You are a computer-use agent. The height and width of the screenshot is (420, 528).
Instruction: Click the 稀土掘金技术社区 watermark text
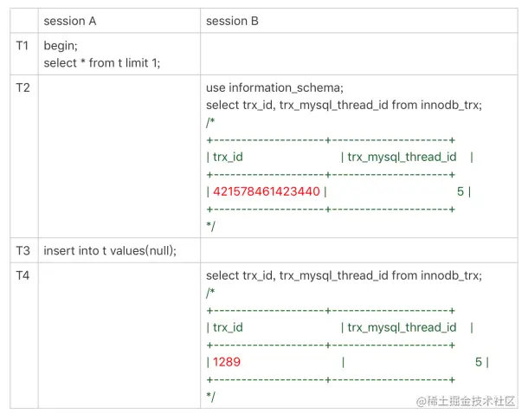[x=473, y=403]
